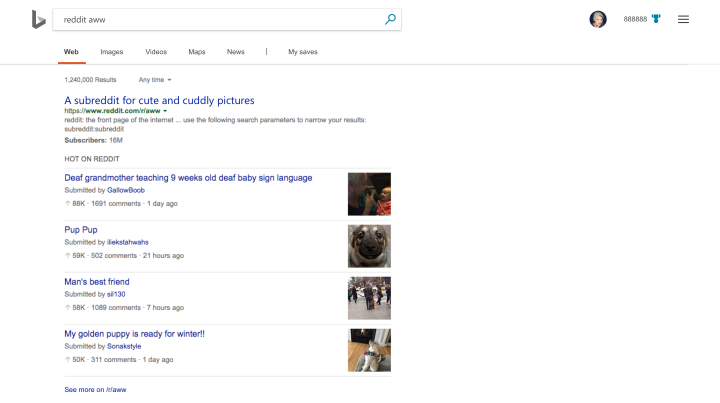Switch to the Images tab
The height and width of the screenshot is (403, 720).
[112, 52]
